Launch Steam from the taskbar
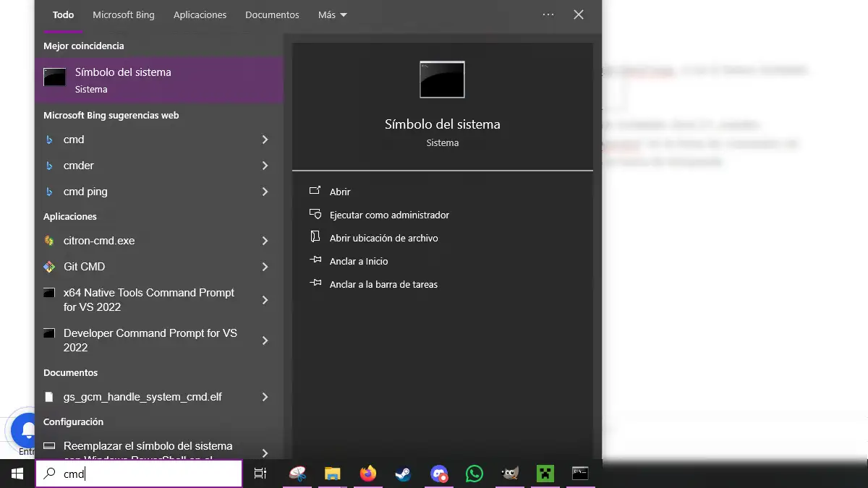 pos(403,474)
